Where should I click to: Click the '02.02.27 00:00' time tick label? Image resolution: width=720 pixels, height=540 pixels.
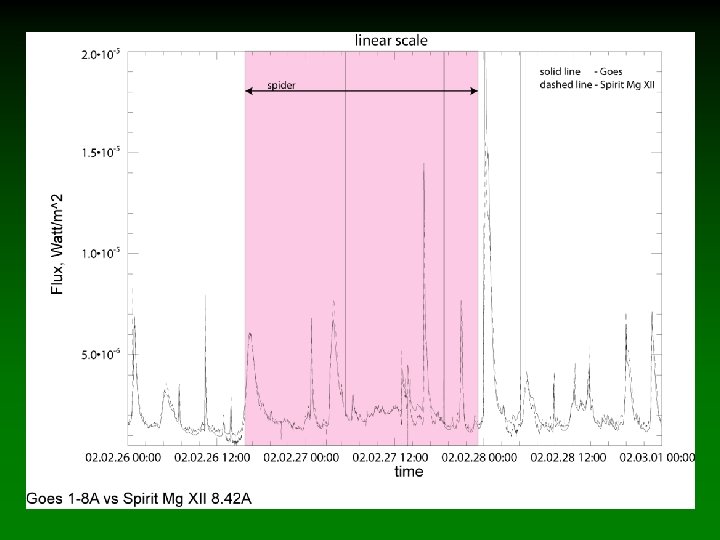301,457
